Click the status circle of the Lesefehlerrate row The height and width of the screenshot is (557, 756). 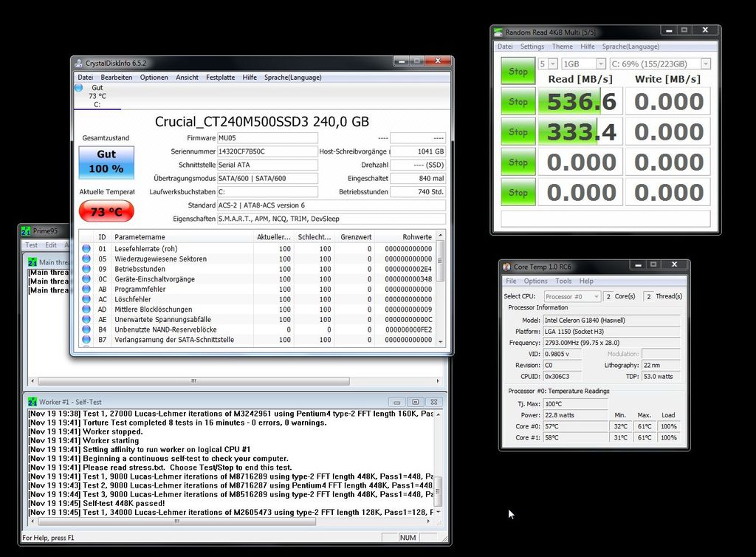point(86,248)
